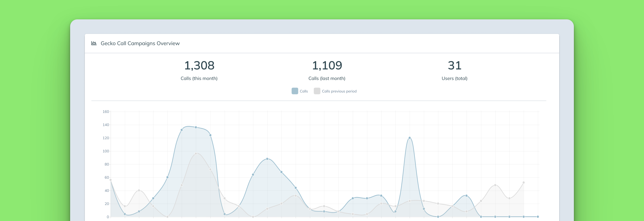Toggle the Calls legend swatch
Screen dimensions: 644x221
(295, 91)
